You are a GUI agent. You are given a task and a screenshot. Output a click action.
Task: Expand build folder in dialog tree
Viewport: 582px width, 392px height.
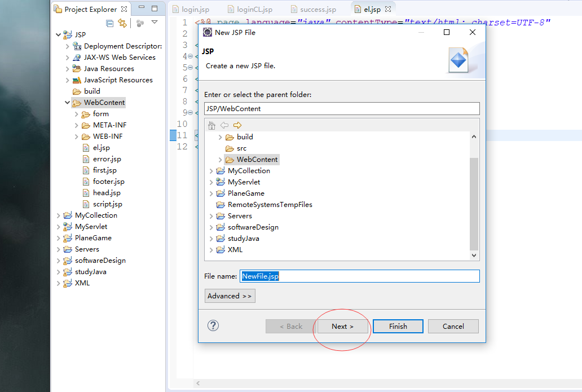[x=220, y=137]
